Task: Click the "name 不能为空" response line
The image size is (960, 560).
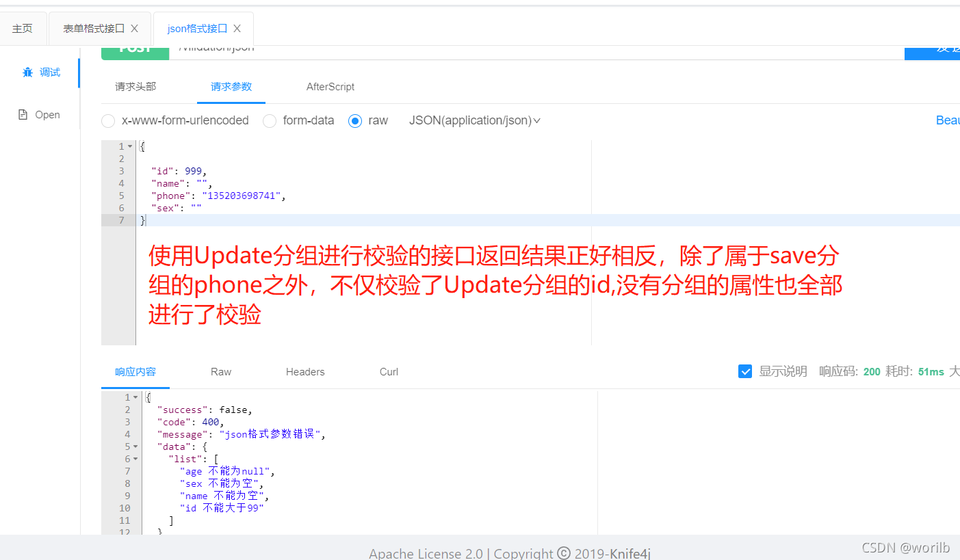Action: (224, 496)
